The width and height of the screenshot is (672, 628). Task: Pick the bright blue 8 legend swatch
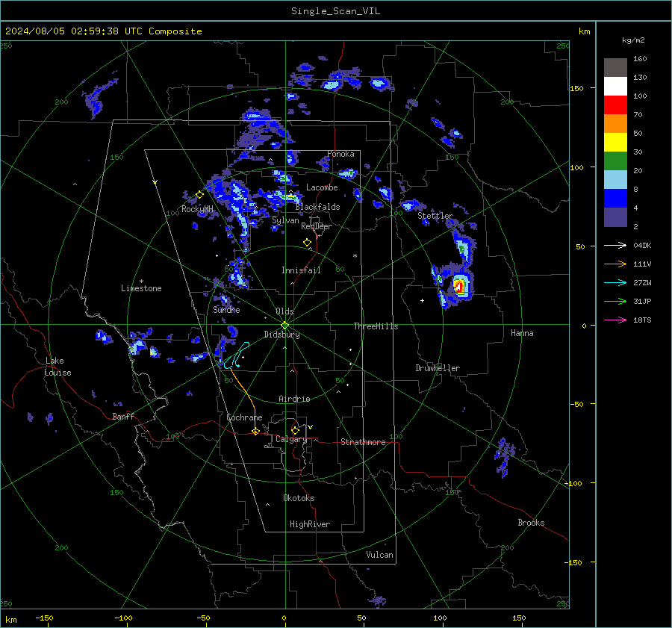pos(615,199)
